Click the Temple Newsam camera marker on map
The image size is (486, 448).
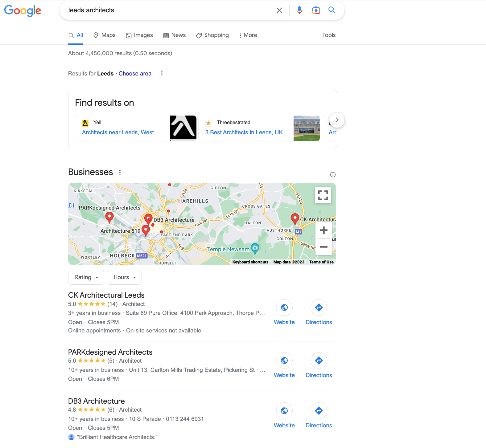coord(255,248)
